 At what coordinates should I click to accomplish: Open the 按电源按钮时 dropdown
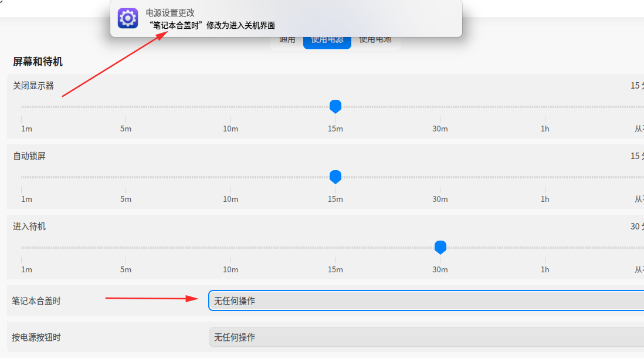[x=426, y=337]
